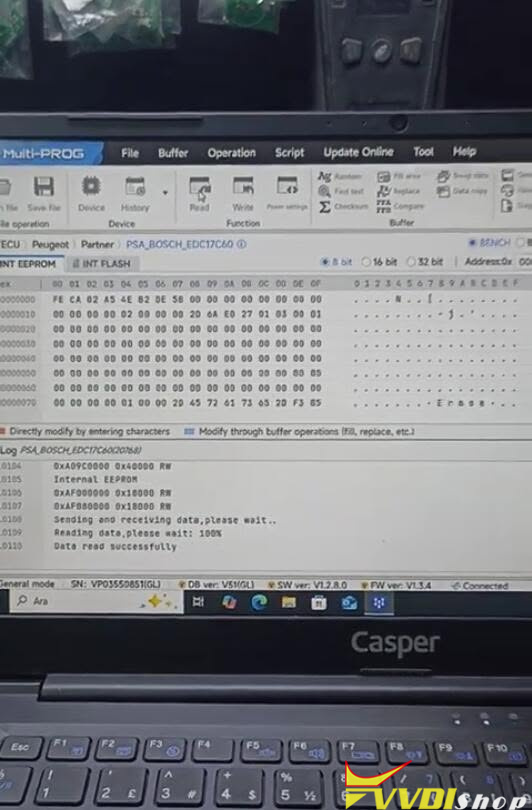Switch to the INT EEPROM tab
This screenshot has width=532, height=810.
pos(31,263)
